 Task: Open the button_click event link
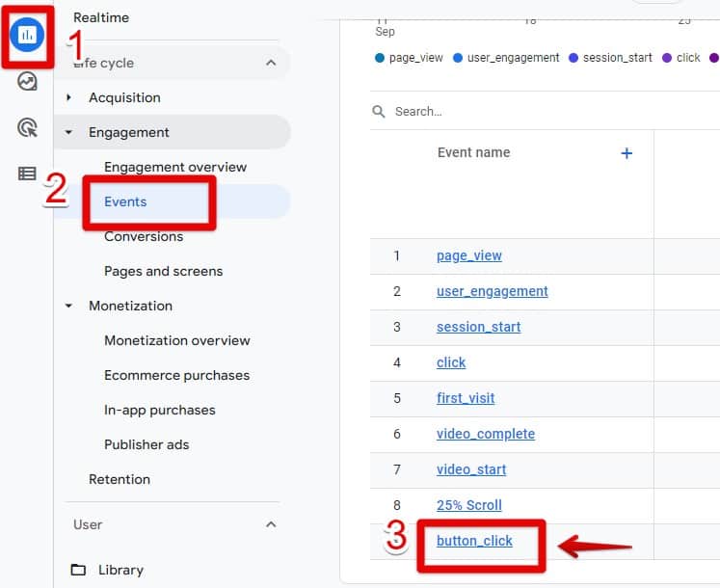click(474, 541)
